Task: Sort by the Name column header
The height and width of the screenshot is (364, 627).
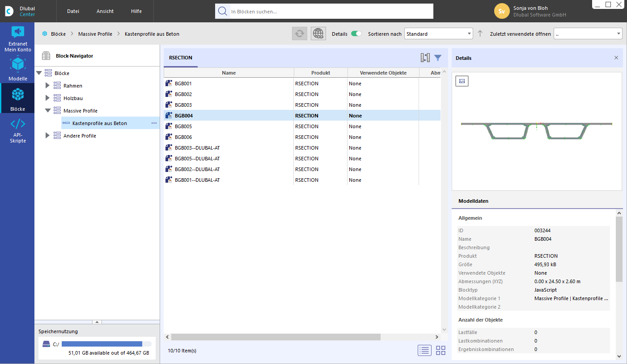Action: (229, 73)
